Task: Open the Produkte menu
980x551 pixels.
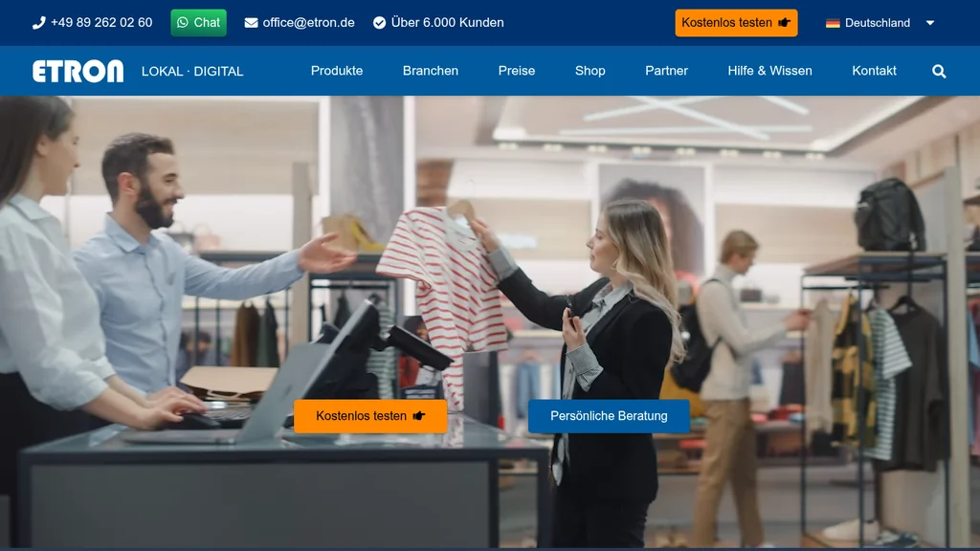Action: pos(337,71)
